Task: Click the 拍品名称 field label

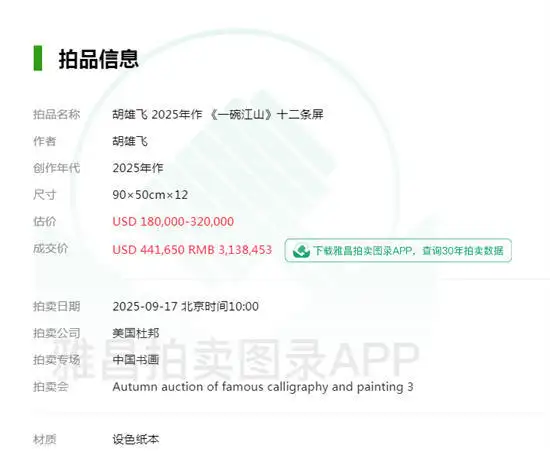Action: pos(56,114)
